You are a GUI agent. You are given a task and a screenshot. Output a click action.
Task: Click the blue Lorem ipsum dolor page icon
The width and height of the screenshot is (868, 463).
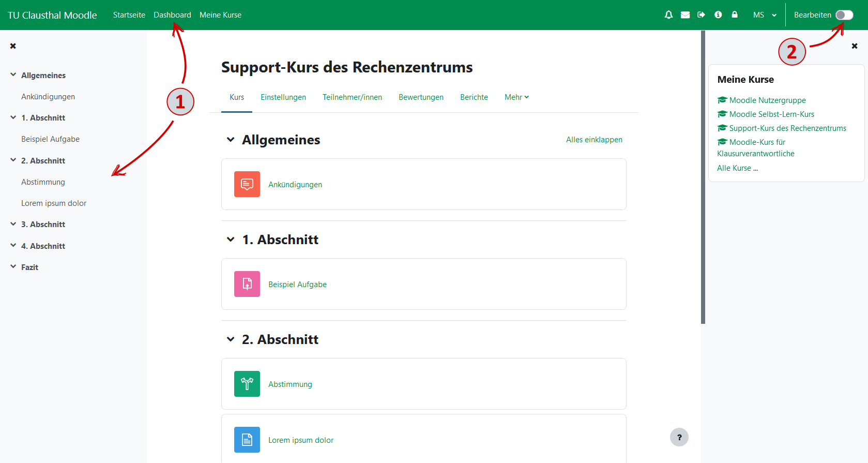(247, 440)
